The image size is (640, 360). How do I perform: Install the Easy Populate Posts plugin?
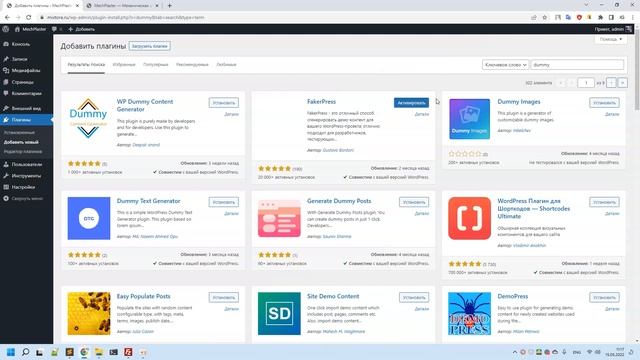point(224,298)
